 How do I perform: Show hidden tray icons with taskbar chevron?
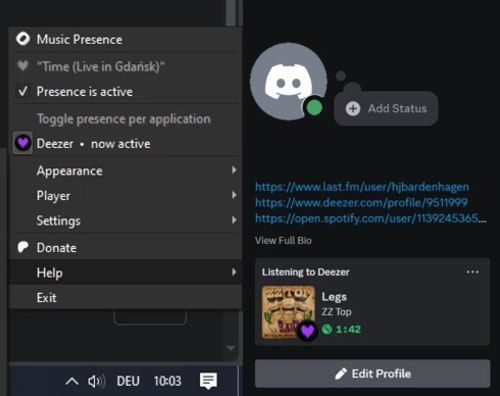72,381
